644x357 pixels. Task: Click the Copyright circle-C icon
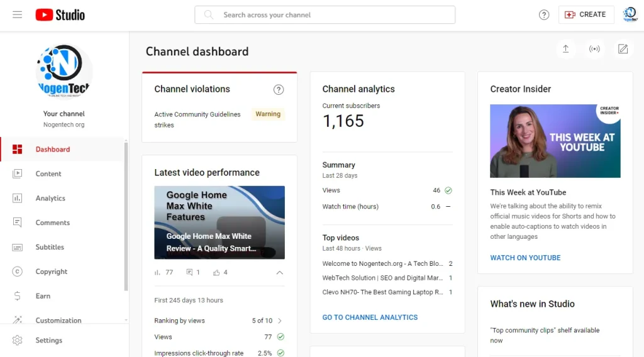[x=17, y=272]
